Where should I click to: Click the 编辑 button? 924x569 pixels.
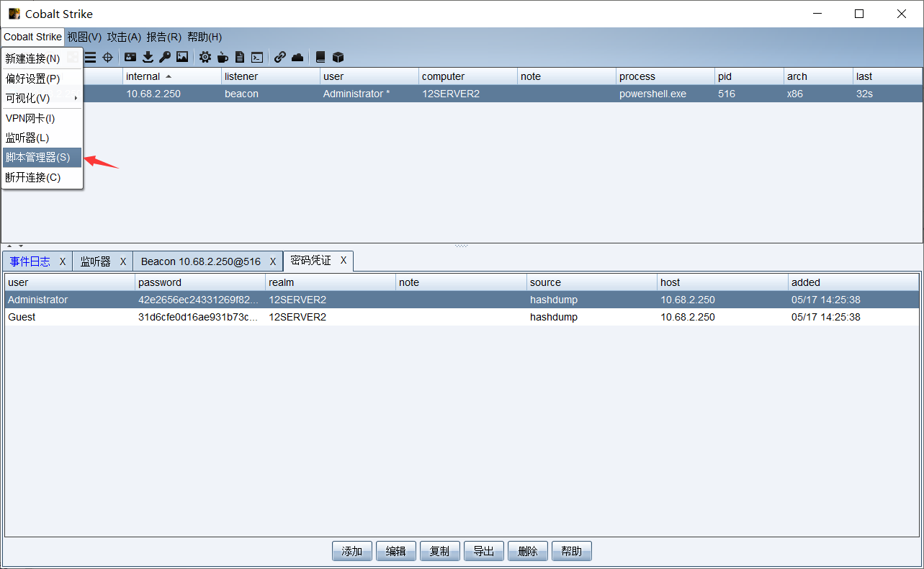pos(396,551)
